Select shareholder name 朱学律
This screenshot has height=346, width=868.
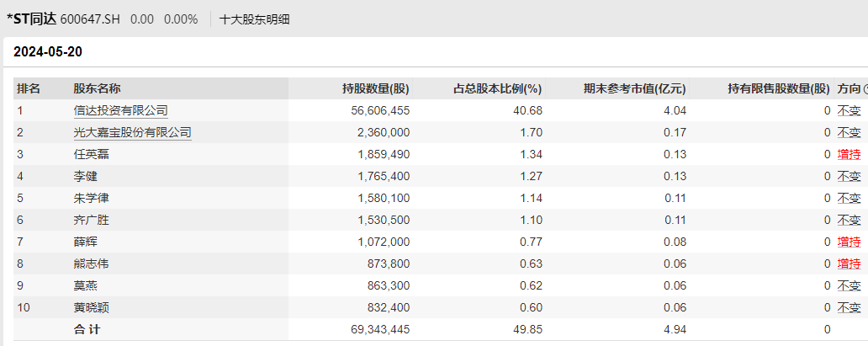pyautogui.click(x=91, y=198)
